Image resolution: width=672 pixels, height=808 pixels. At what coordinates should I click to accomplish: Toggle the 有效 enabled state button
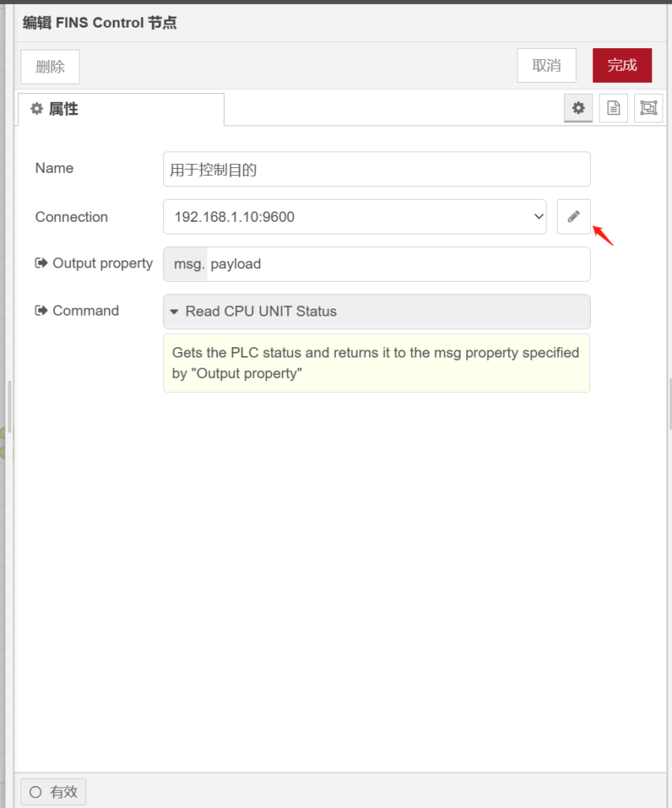53,792
